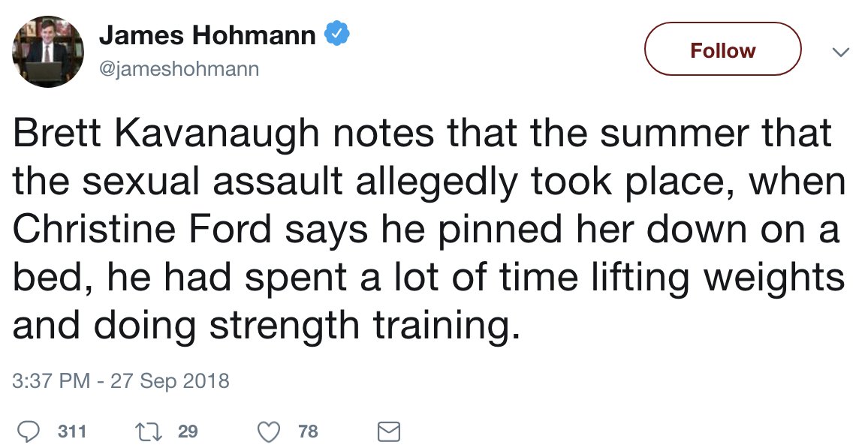The height and width of the screenshot is (448, 868).
Task: View the 78 likes count
Action: [x=308, y=431]
